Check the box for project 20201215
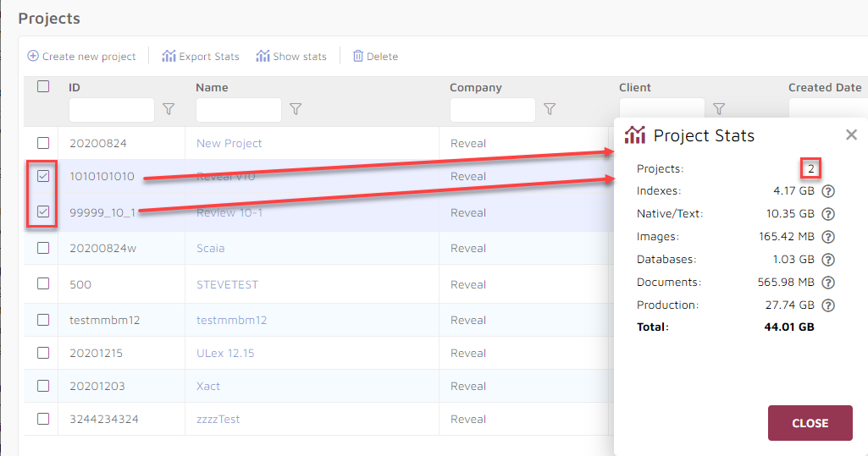Screen dimensions: 868x456 pyautogui.click(x=43, y=353)
